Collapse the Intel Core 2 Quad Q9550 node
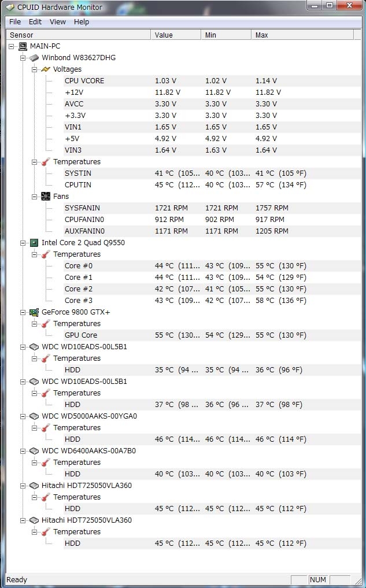The image size is (366, 588). pyautogui.click(x=23, y=243)
